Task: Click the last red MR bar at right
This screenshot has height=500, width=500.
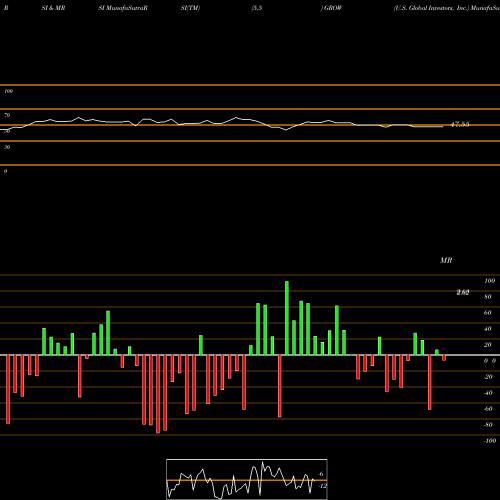Action: pyautogui.click(x=444, y=358)
